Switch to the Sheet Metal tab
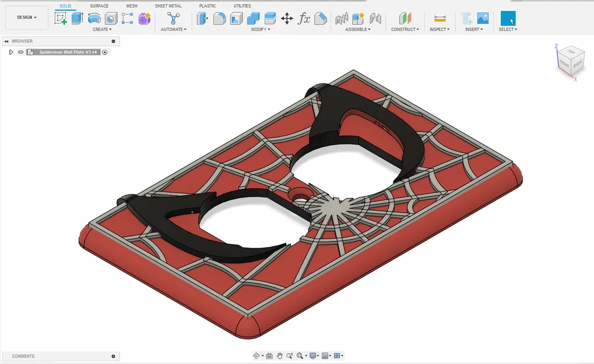The image size is (594, 364). tap(168, 6)
